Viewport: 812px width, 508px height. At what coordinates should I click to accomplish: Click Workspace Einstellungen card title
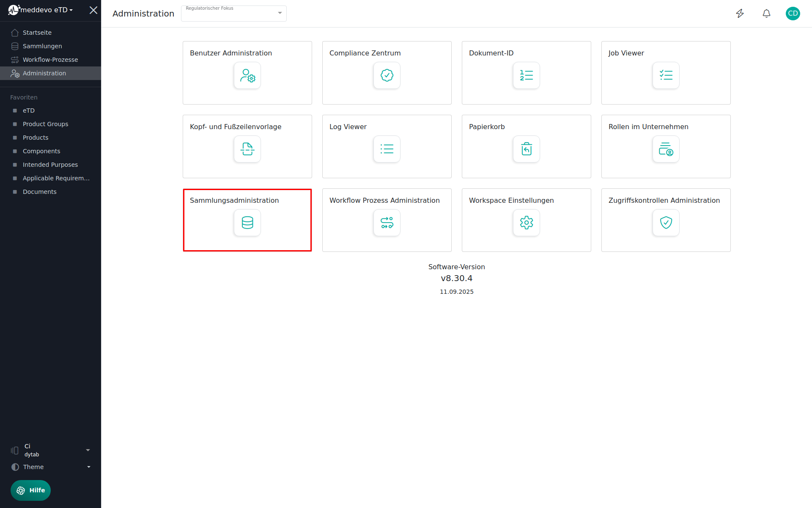pyautogui.click(x=511, y=200)
